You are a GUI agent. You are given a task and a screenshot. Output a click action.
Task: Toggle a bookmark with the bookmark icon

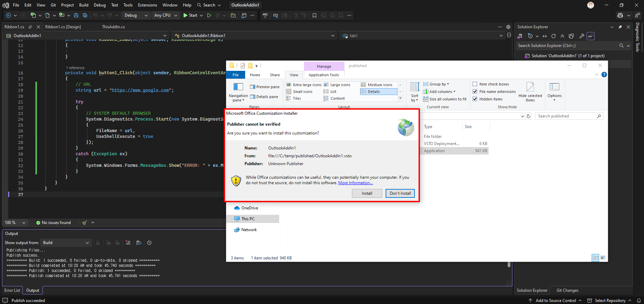[315, 15]
